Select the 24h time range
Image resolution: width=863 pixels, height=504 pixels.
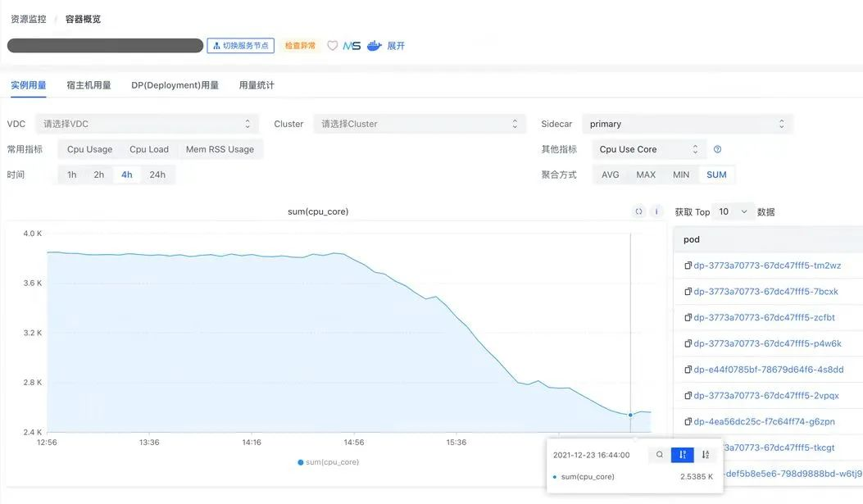click(x=157, y=175)
